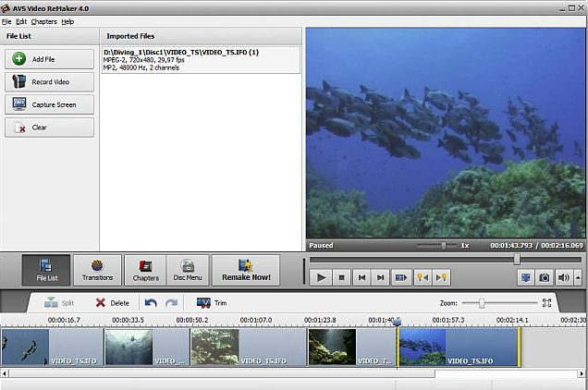This screenshot has height=390, width=588.
Task: Click the right scroll arrow of timeline
Action: tap(582, 373)
